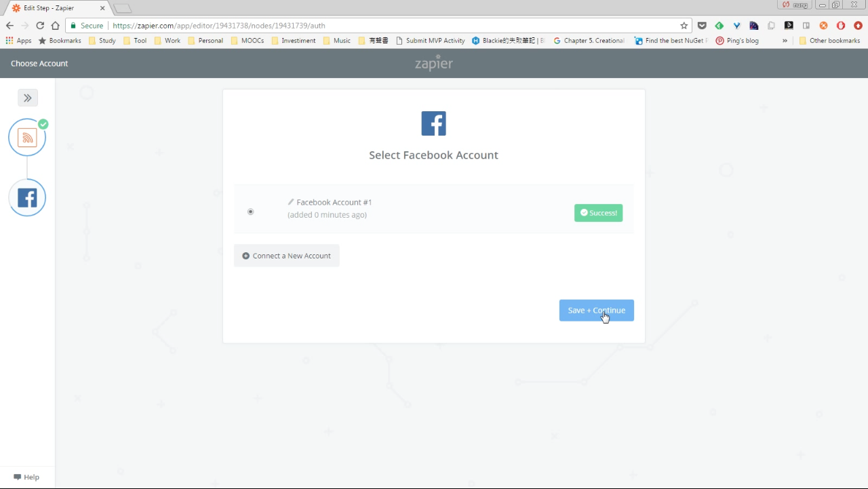
Task: Open the Submit MVP Activity bookmark
Action: [x=430, y=41]
